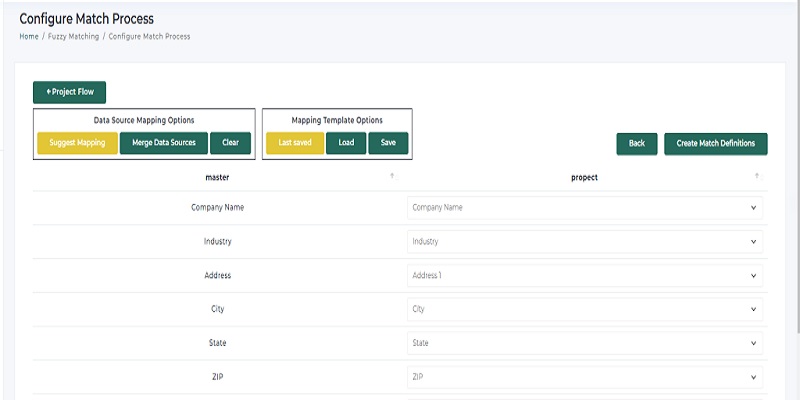Image resolution: width=800 pixels, height=400 pixels.
Task: Save the mapping template
Action: click(388, 143)
